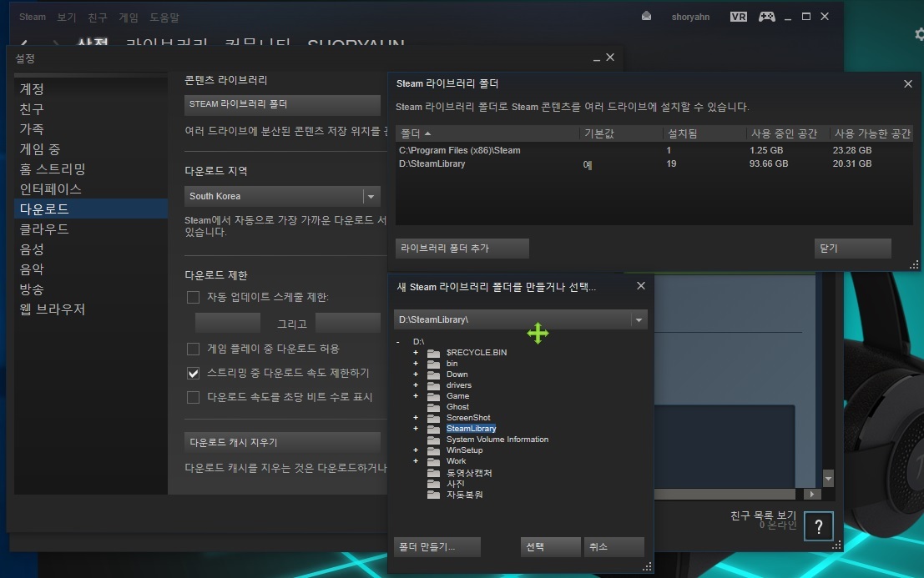Select the 자동복원 folder
The image size is (924, 578).
click(464, 495)
